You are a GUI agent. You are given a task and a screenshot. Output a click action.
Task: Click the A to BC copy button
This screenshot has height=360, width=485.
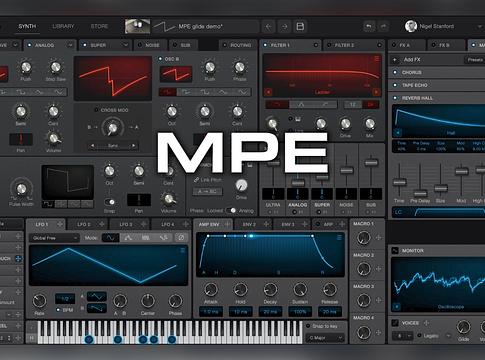(x=207, y=191)
